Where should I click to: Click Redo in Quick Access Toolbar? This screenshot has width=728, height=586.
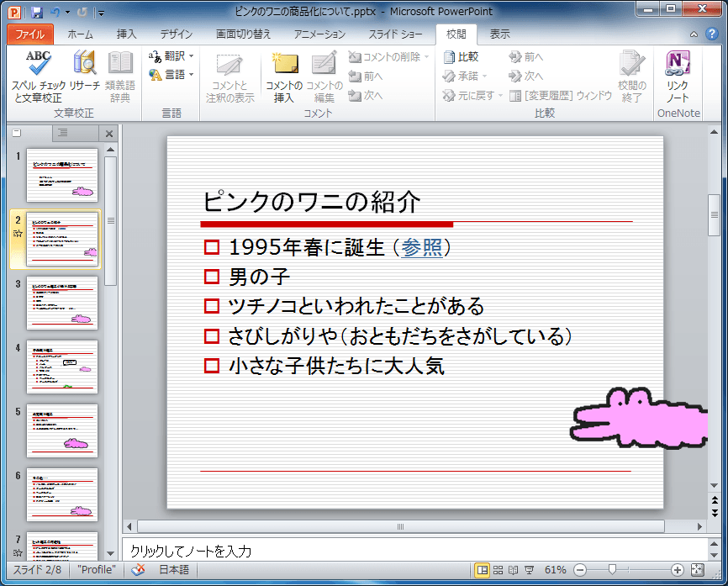point(82,12)
